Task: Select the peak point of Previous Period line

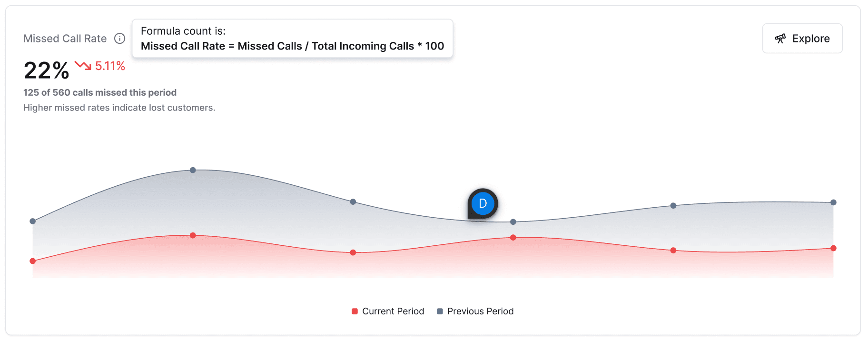Action: pyautogui.click(x=193, y=170)
